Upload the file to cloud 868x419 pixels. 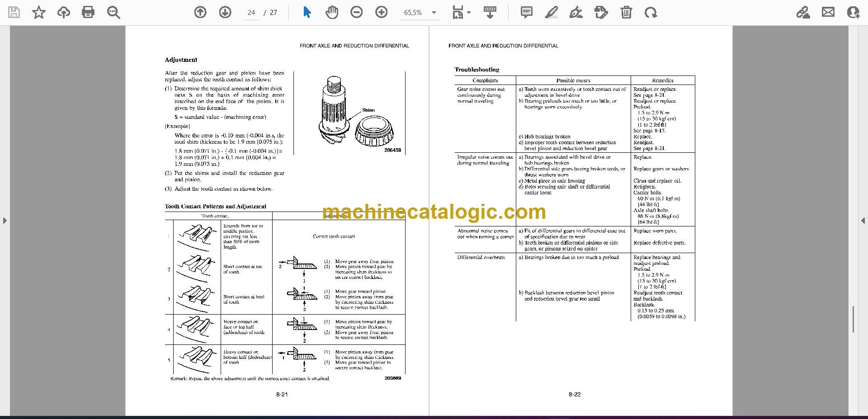pos(63,13)
